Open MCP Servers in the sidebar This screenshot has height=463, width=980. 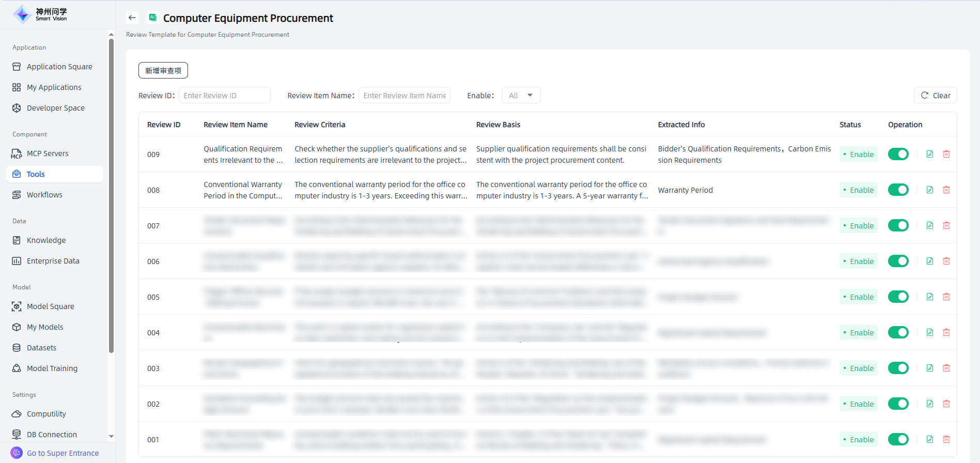pyautogui.click(x=48, y=153)
